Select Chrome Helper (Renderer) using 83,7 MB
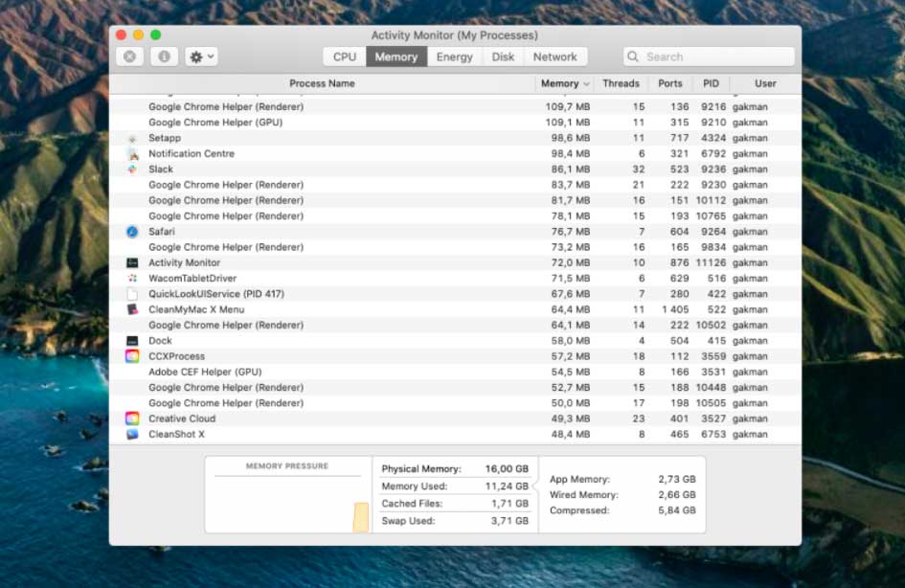The width and height of the screenshot is (905, 588). [x=455, y=185]
